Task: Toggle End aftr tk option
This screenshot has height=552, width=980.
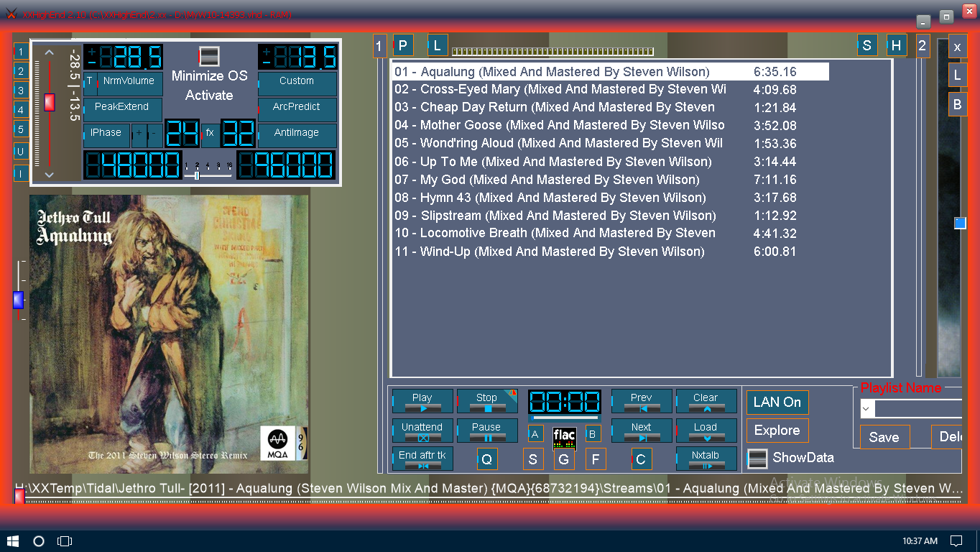Action: point(422,459)
